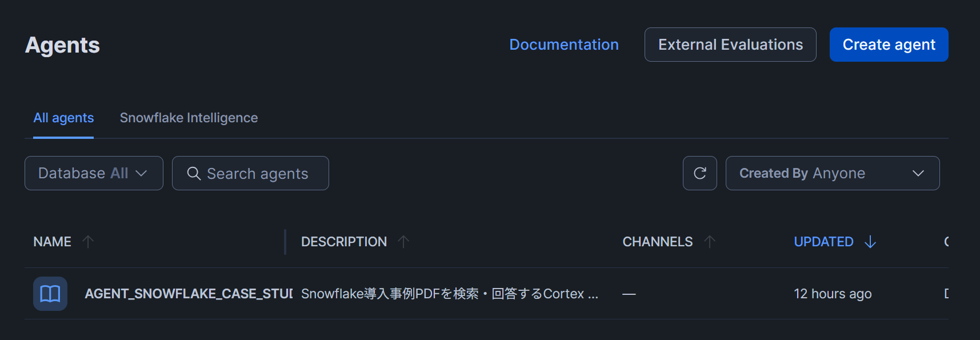980x340 pixels.
Task: Click the External Evaluations button
Action: pos(730,45)
